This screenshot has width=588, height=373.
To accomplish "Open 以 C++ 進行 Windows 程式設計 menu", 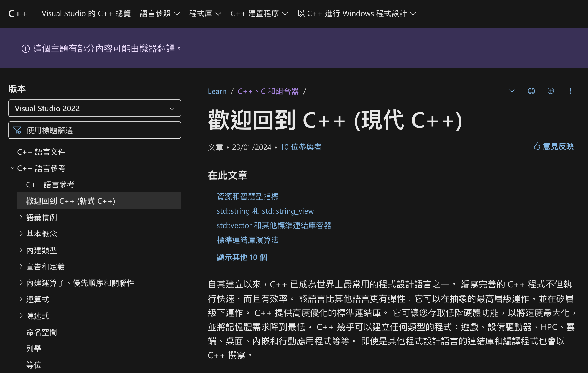I will [x=357, y=14].
